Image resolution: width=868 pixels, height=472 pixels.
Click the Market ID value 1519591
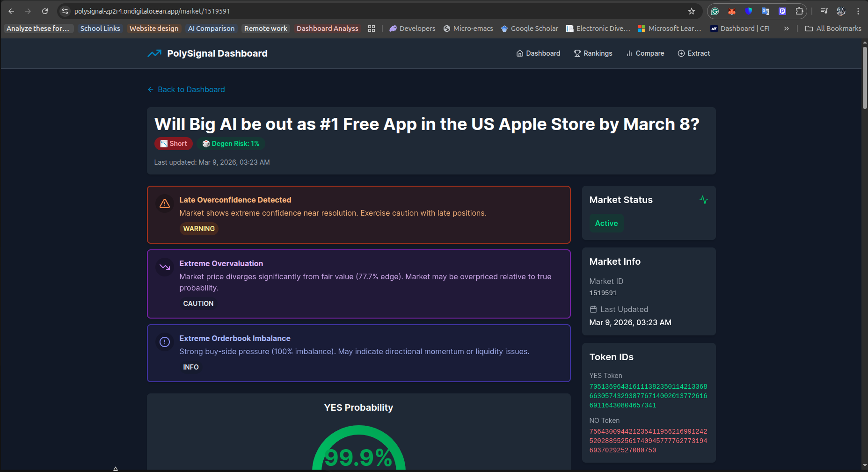pos(603,293)
